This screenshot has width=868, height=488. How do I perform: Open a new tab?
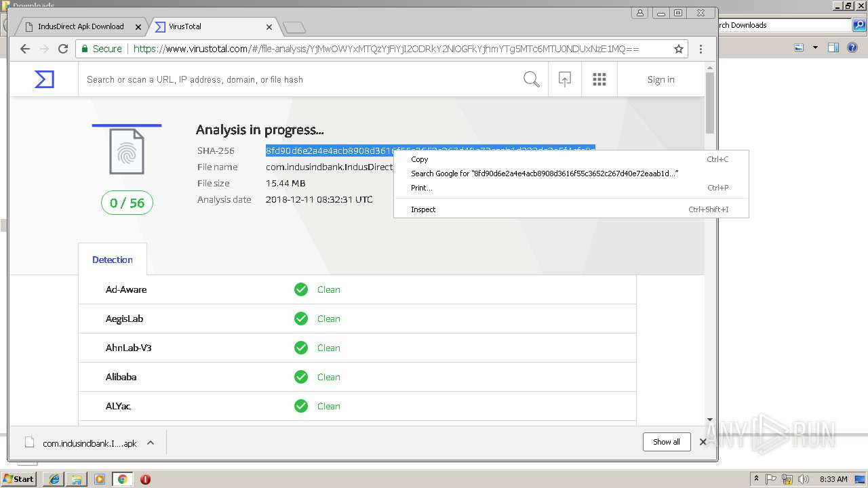coord(294,27)
